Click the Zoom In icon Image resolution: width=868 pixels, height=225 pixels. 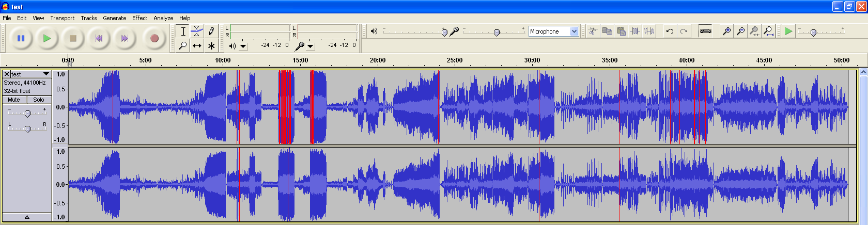[726, 31]
